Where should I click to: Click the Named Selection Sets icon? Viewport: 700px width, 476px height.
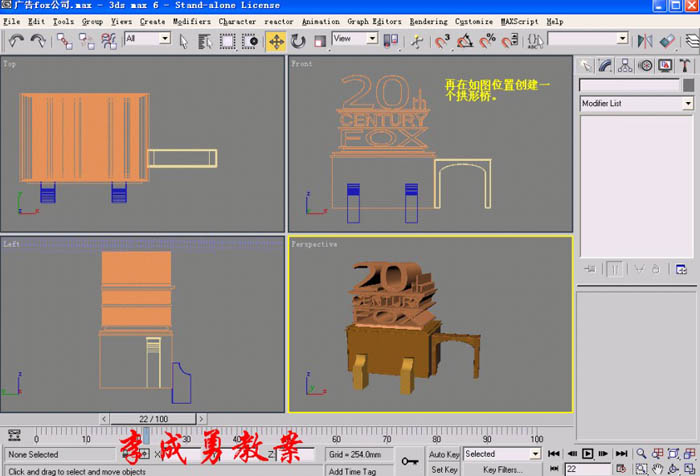tap(535, 41)
